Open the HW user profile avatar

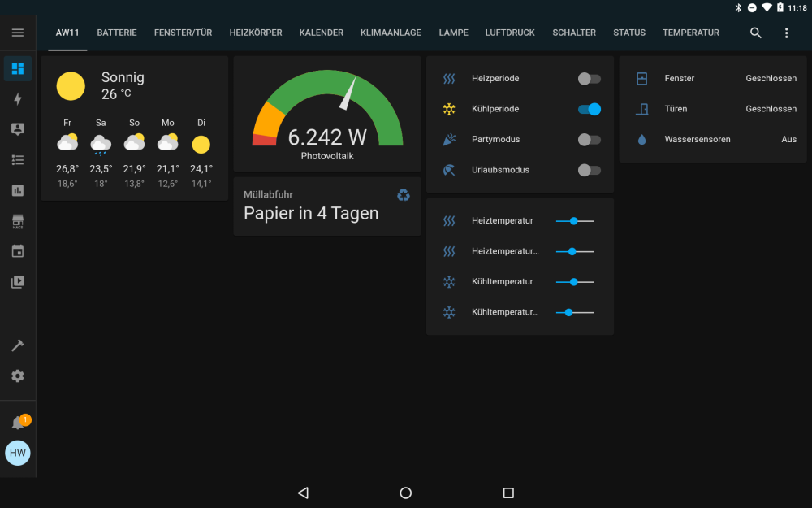click(x=18, y=453)
